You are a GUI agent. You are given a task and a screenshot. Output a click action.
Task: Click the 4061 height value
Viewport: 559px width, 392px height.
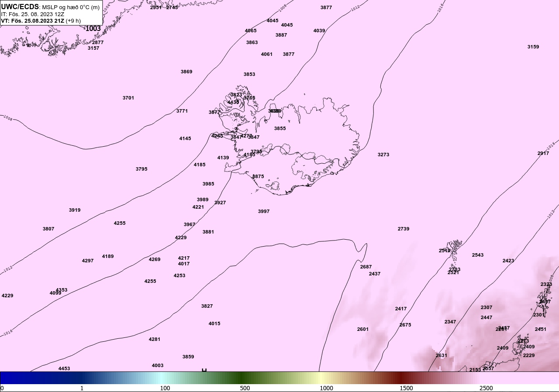click(267, 54)
